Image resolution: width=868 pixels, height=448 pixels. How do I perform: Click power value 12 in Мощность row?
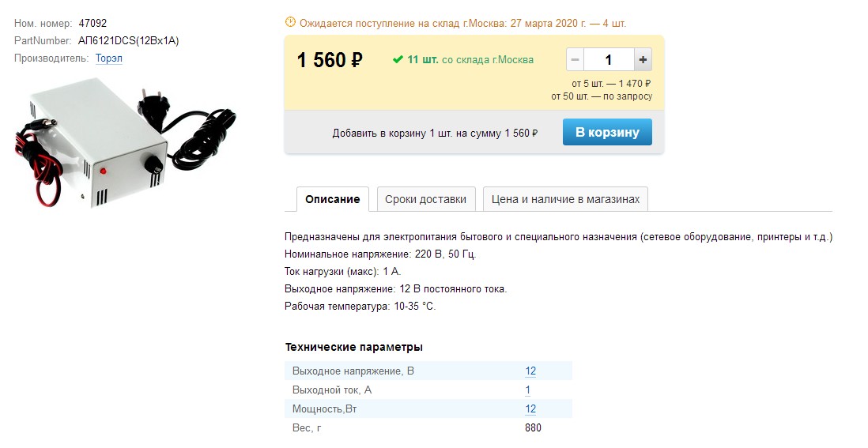(530, 408)
